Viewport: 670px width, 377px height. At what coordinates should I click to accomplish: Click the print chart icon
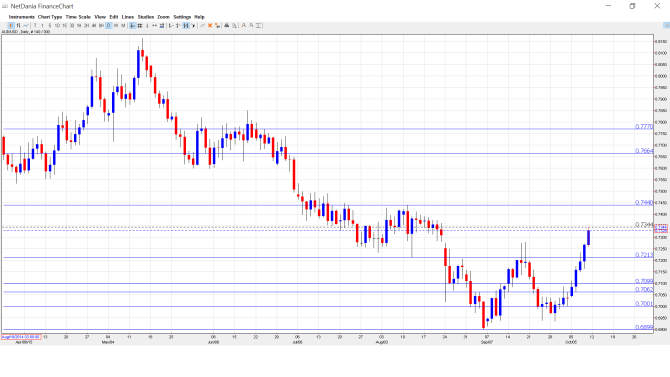pyautogui.click(x=227, y=26)
